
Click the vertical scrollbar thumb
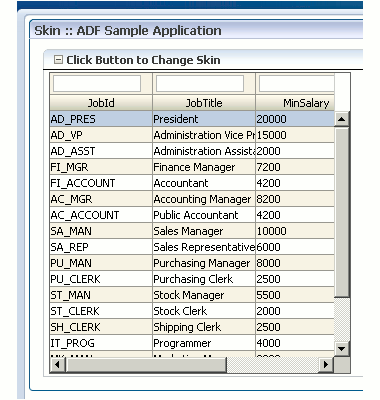tap(342, 212)
